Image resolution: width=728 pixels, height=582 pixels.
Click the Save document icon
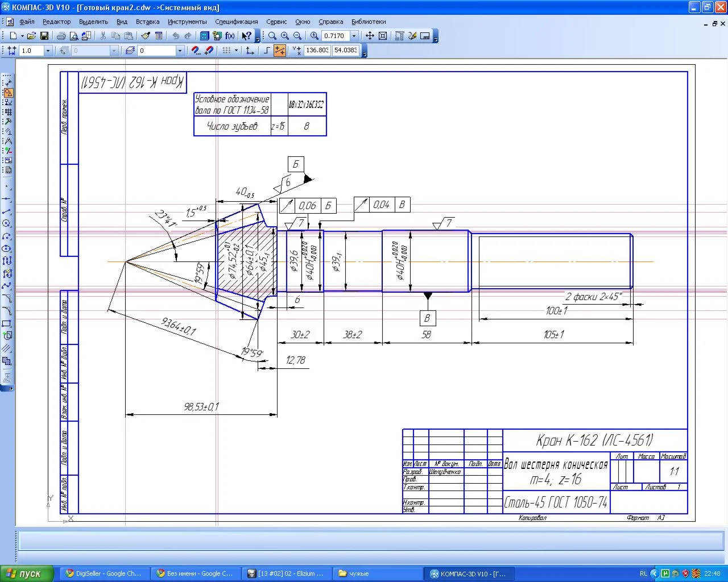point(44,36)
